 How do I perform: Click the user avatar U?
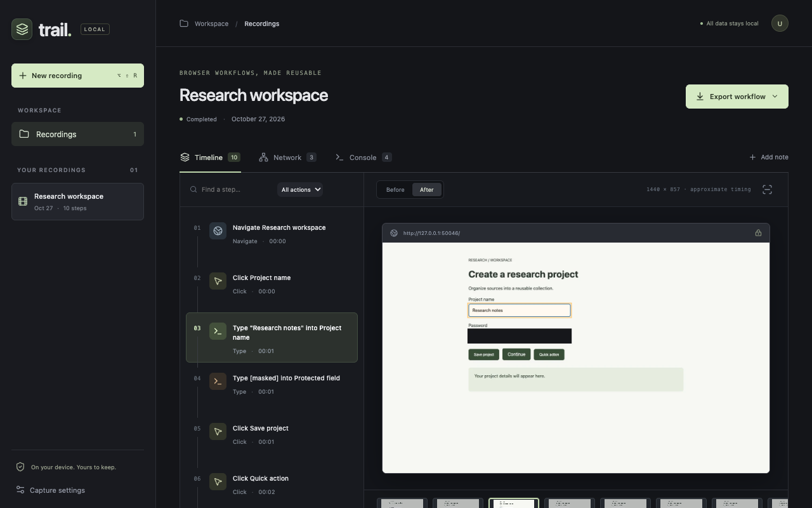[x=780, y=23]
